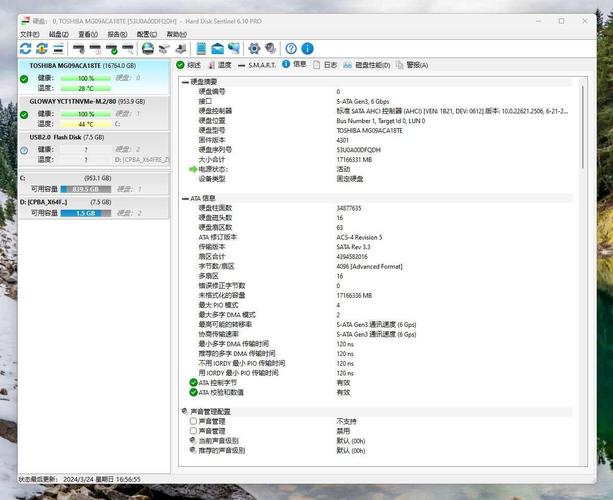Select the C: (953.1 GB) partition entry
The width and height of the screenshot is (613, 500).
(x=94, y=183)
